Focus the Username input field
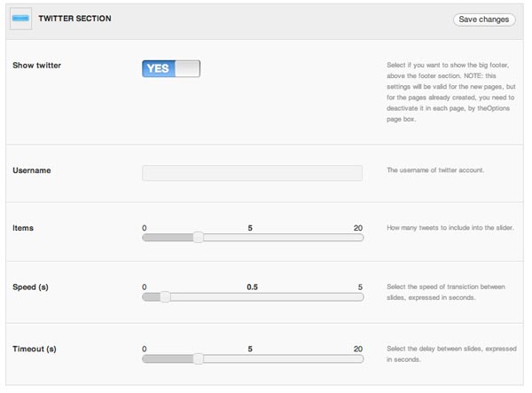Image resolution: width=532 pixels, height=393 pixels. [x=252, y=173]
